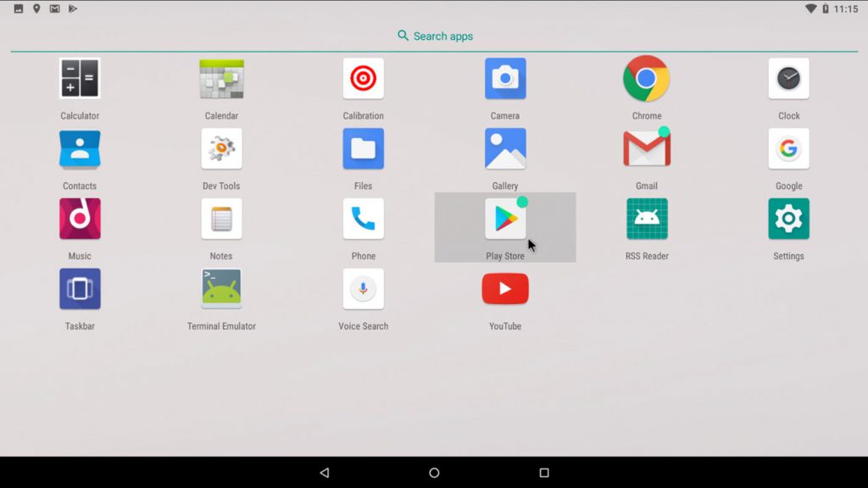Click the Search apps field

point(435,36)
